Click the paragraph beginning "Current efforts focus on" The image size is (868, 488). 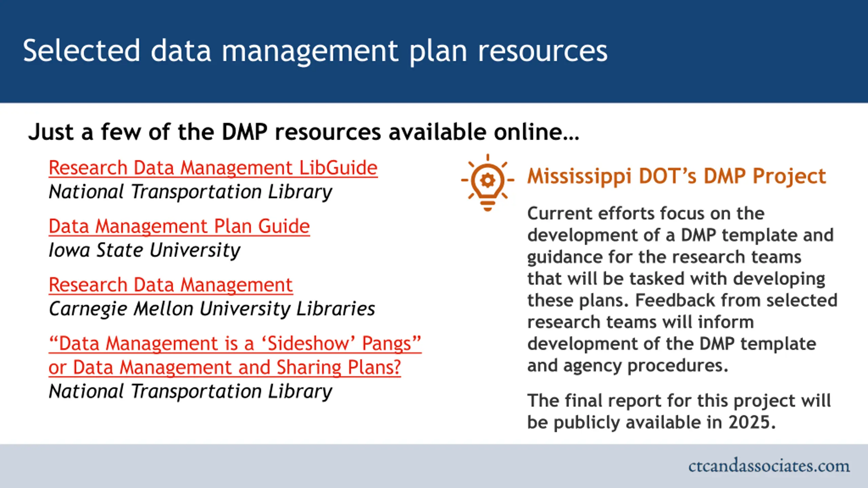682,290
